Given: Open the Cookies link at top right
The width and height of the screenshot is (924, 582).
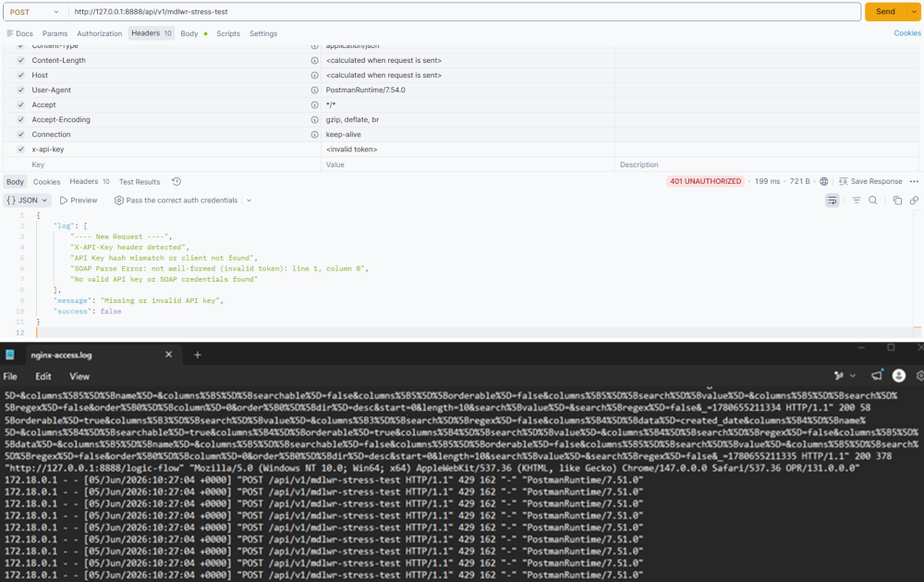Looking at the screenshot, I should [x=907, y=33].
